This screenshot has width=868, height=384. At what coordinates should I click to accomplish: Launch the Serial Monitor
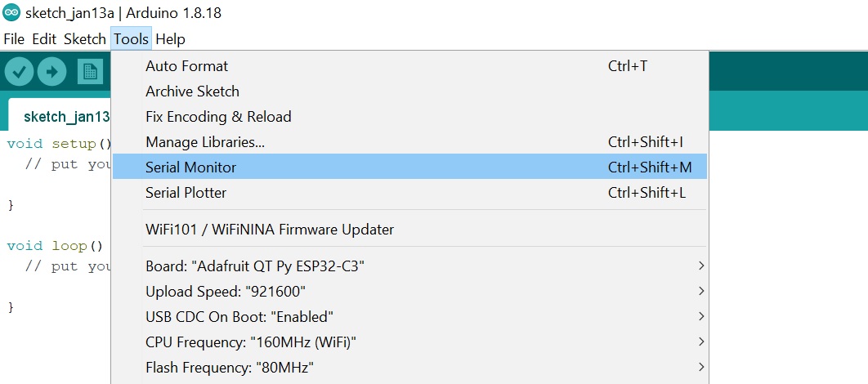coord(190,167)
